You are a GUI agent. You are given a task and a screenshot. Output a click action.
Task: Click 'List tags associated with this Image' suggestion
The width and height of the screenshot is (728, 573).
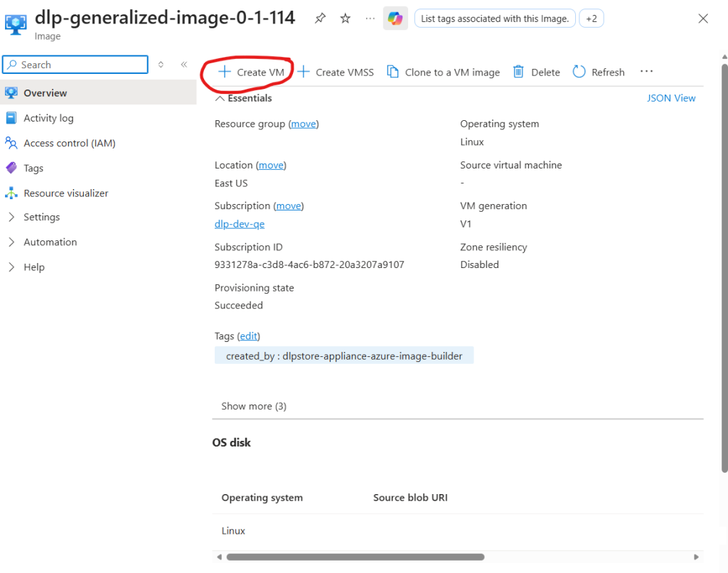(495, 18)
